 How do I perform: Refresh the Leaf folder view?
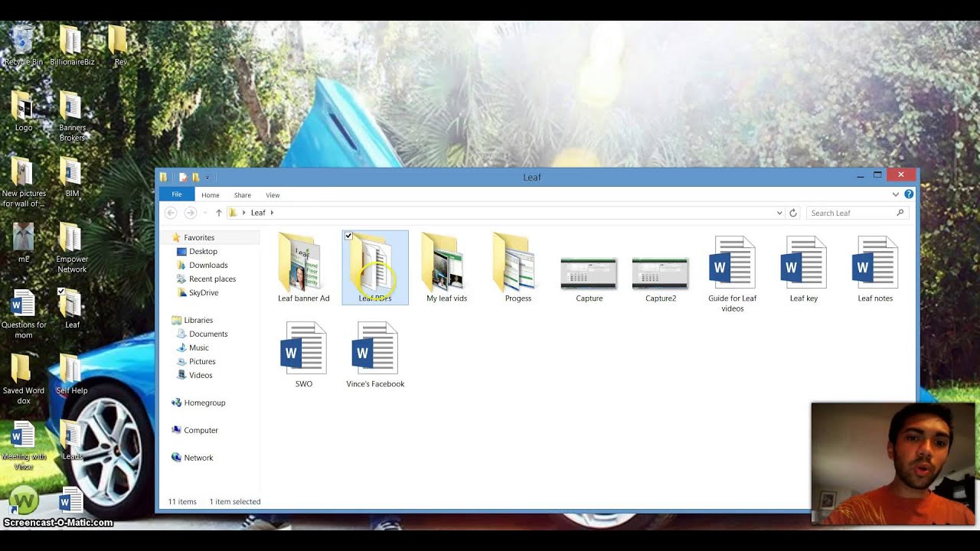793,213
